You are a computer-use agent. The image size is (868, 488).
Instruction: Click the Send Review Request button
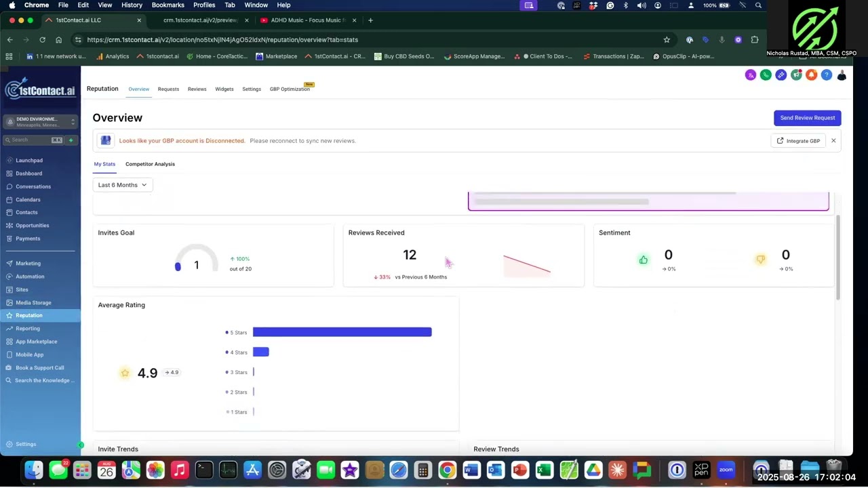coord(808,118)
